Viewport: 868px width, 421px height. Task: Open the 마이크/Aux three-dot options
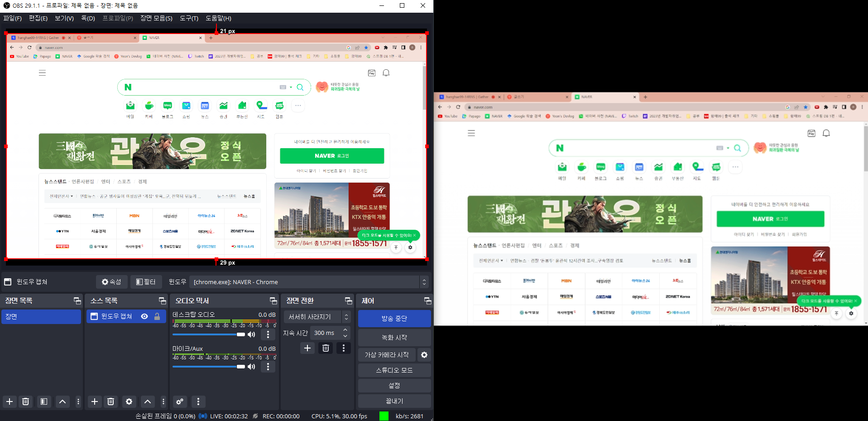click(x=268, y=367)
